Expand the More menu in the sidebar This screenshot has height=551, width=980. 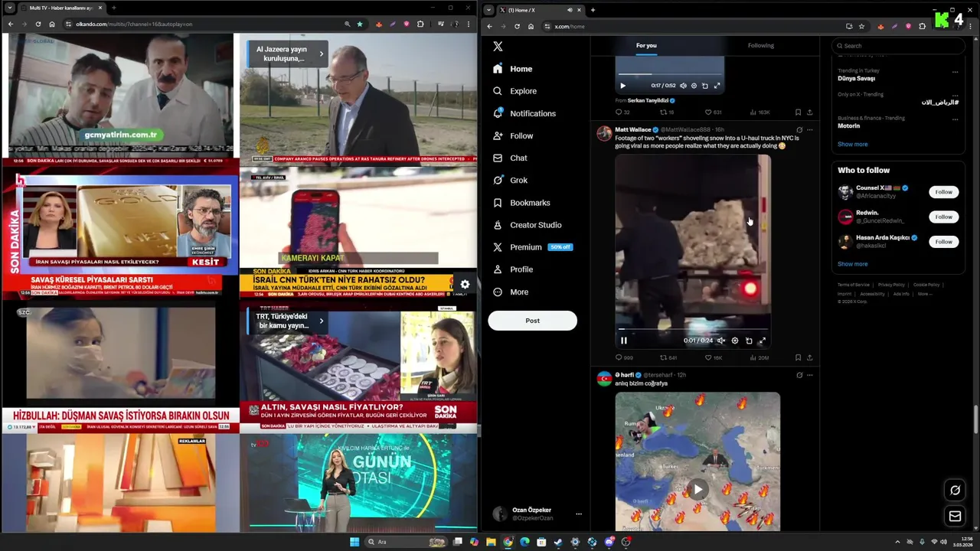tap(511, 292)
